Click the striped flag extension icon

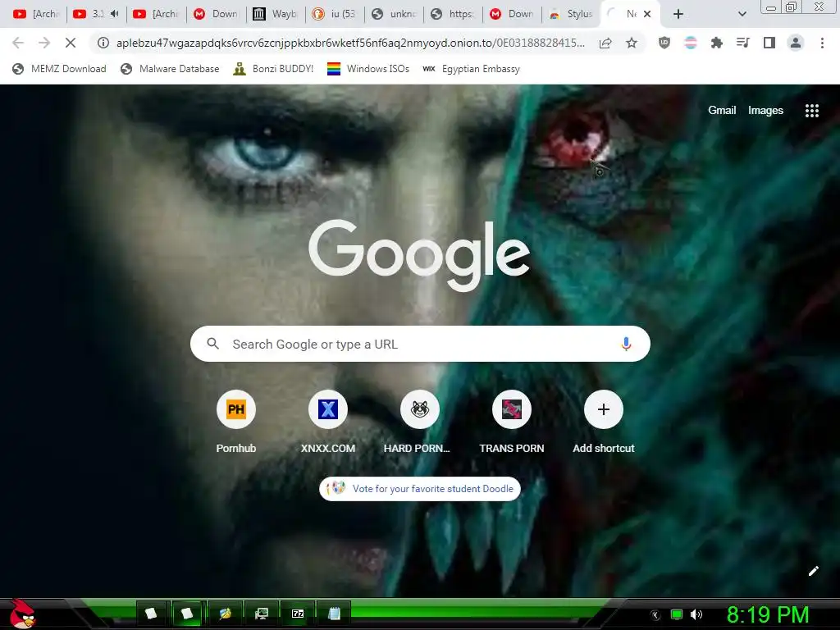[691, 43]
